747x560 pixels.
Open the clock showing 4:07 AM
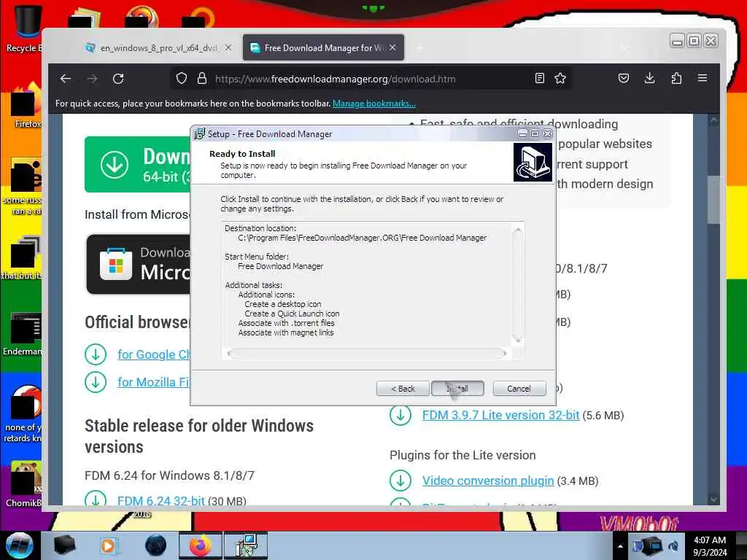pos(710,545)
